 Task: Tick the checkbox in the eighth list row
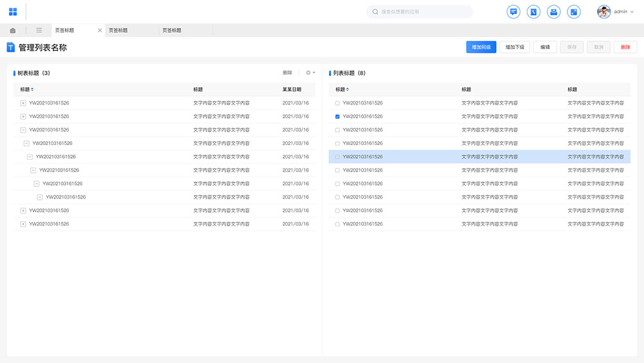337,197
